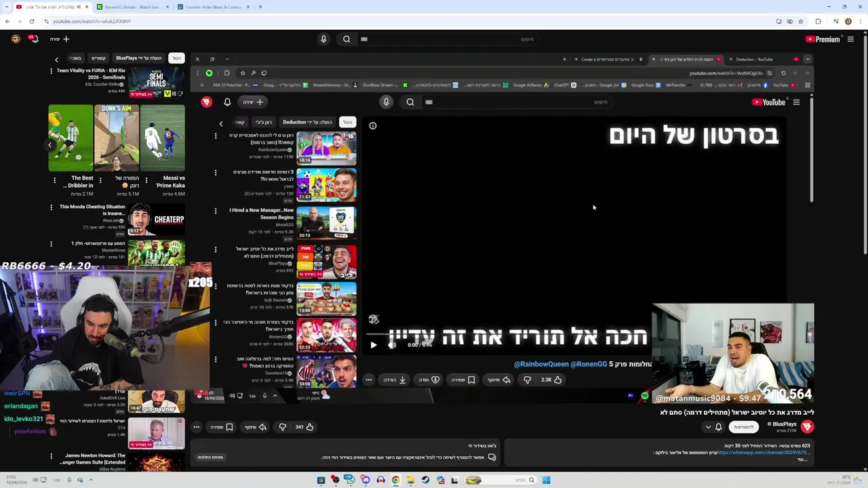Go back in outer Chrome
Viewport: 868px width, 488px height.
click(x=7, y=21)
